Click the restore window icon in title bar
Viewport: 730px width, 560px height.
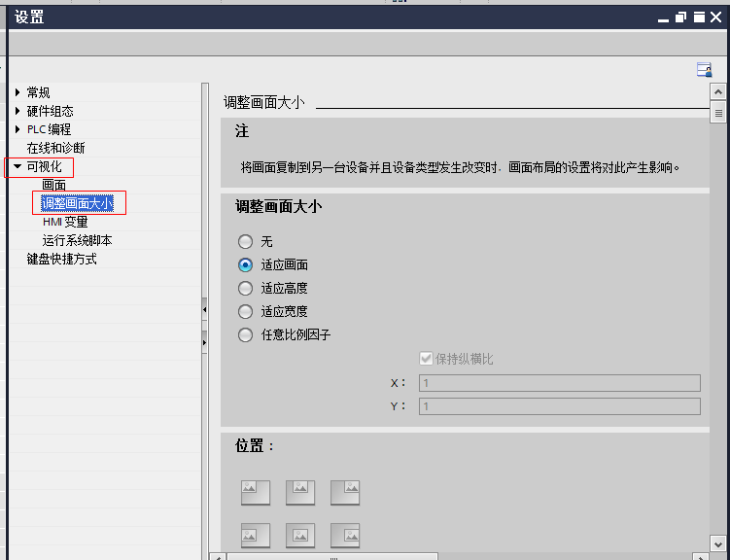coord(680,17)
